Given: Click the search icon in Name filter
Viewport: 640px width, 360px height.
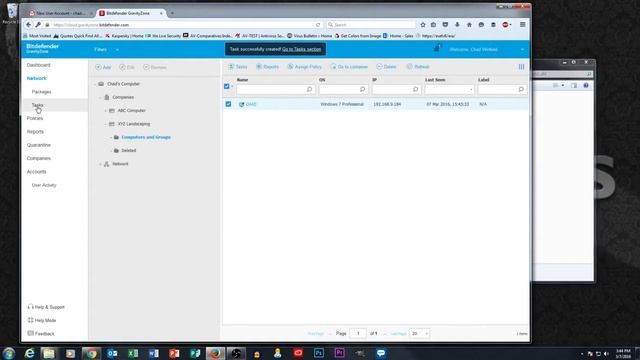Looking at the screenshot, I should (309, 89).
